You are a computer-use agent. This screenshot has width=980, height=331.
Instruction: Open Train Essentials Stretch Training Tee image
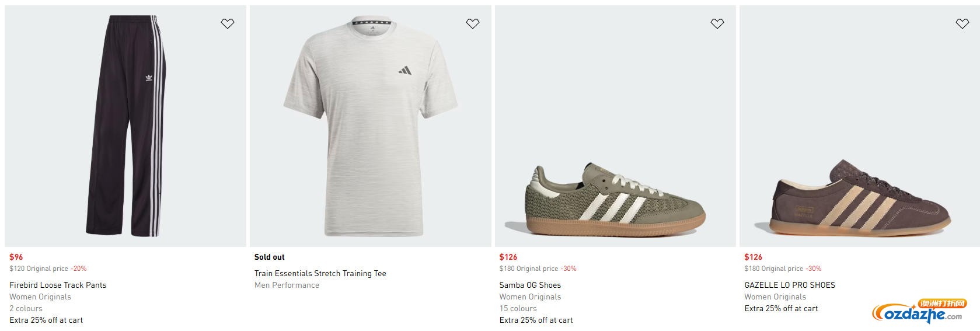pos(370,126)
